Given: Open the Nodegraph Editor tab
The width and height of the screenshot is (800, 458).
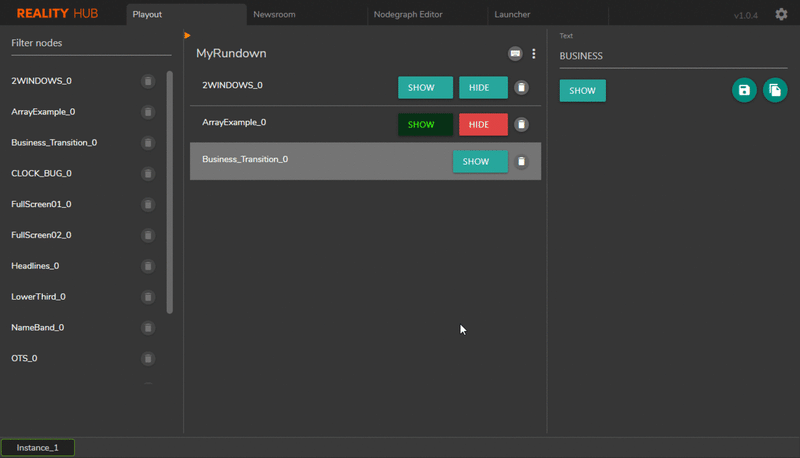Looking at the screenshot, I should point(428,14).
